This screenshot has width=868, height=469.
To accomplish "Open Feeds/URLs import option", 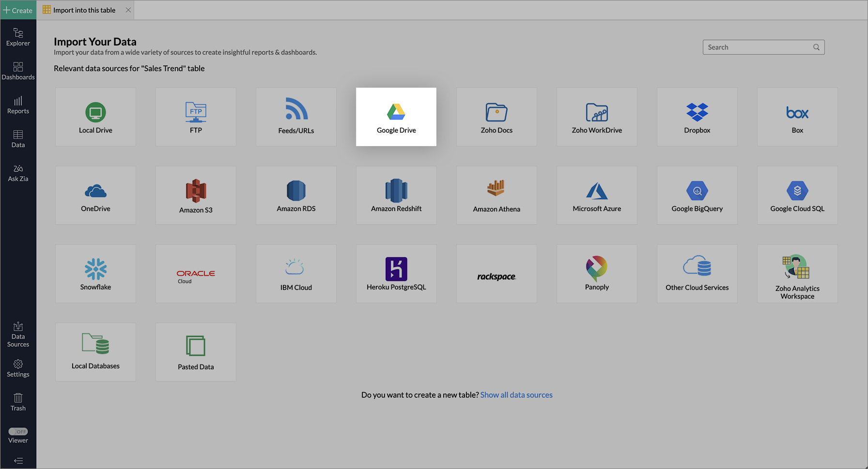I will [x=296, y=117].
